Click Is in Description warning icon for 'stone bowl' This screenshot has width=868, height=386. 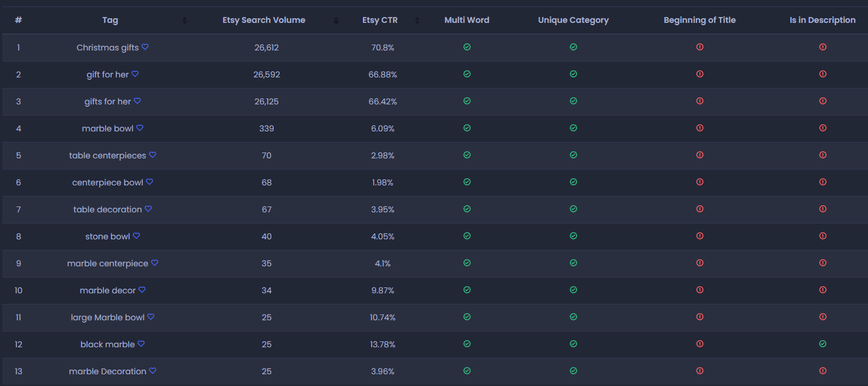[x=823, y=236]
